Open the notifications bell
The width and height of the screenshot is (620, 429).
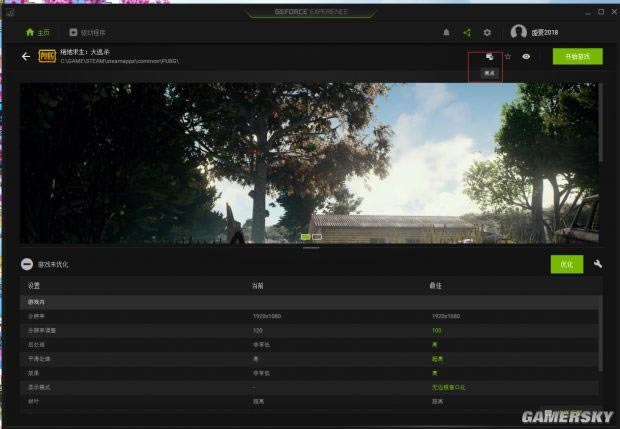[x=446, y=32]
